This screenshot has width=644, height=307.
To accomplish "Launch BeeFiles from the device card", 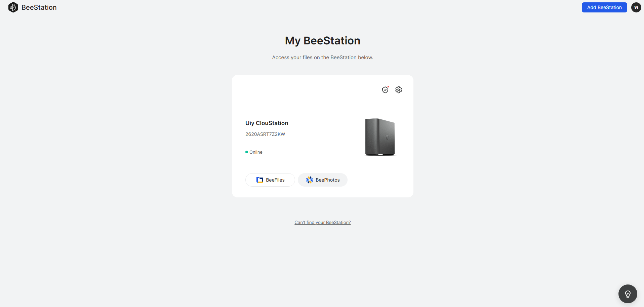I will point(270,180).
